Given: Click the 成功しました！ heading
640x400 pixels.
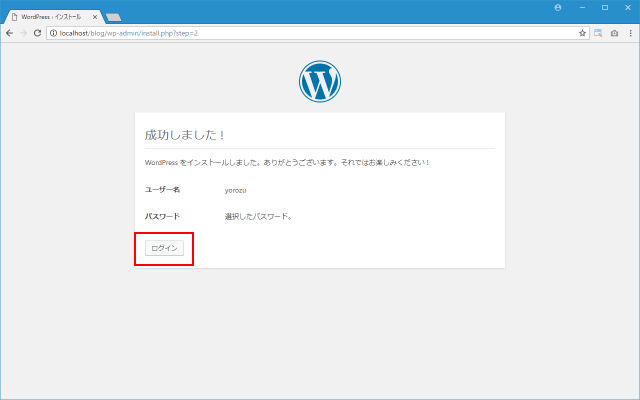Looking at the screenshot, I should pos(184,135).
